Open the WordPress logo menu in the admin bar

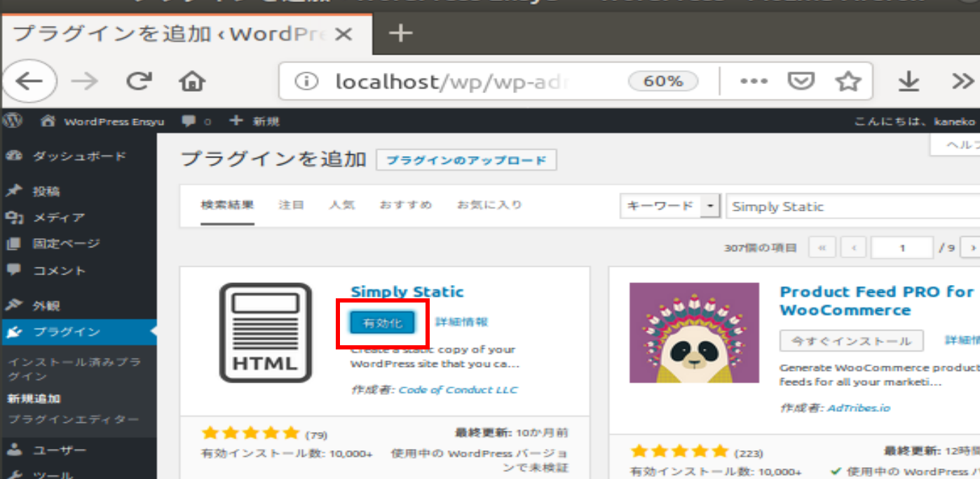pos(13,120)
